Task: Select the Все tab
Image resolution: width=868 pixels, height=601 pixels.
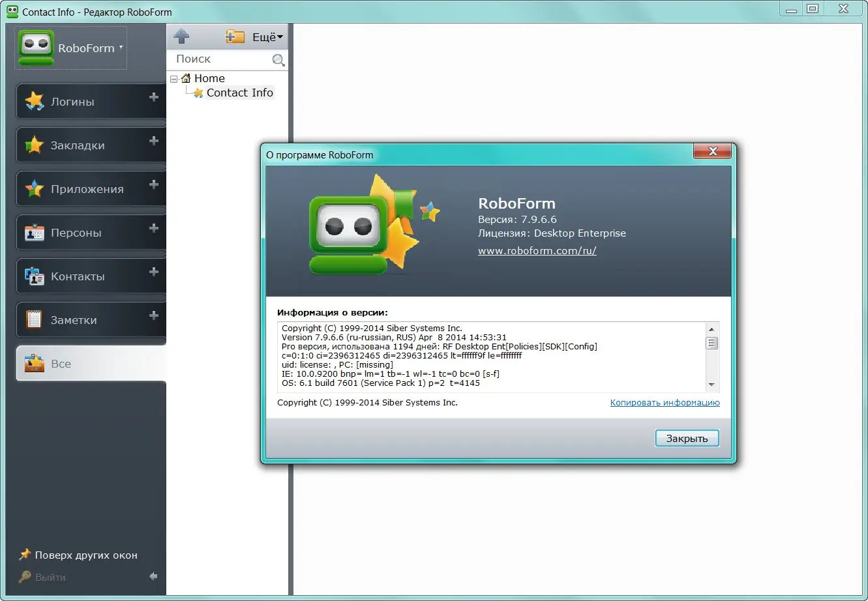Action: [x=91, y=364]
